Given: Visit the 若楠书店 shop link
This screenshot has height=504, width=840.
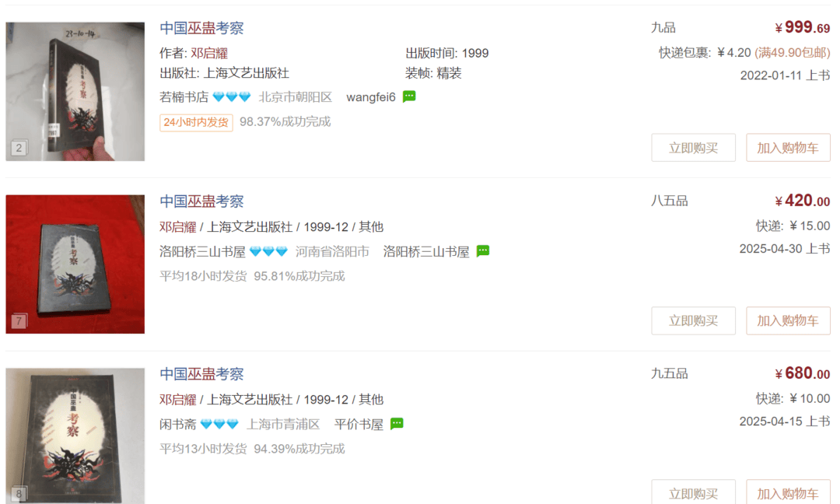Looking at the screenshot, I should pyautogui.click(x=184, y=97).
